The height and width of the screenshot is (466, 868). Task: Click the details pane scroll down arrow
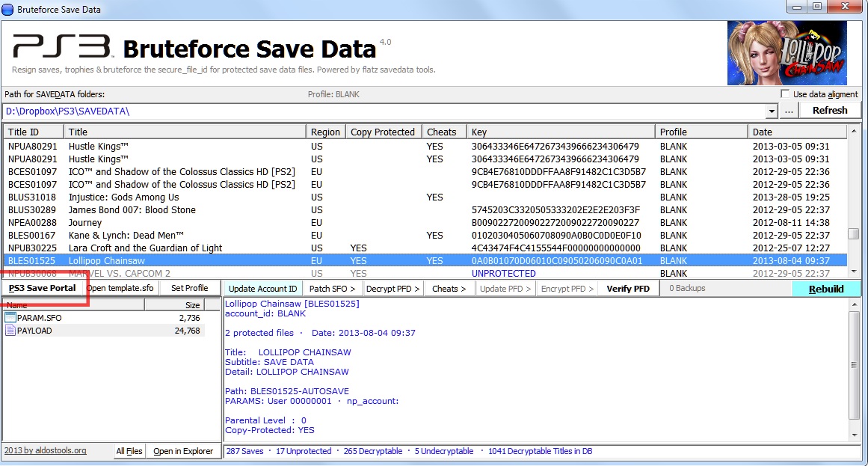(x=854, y=435)
